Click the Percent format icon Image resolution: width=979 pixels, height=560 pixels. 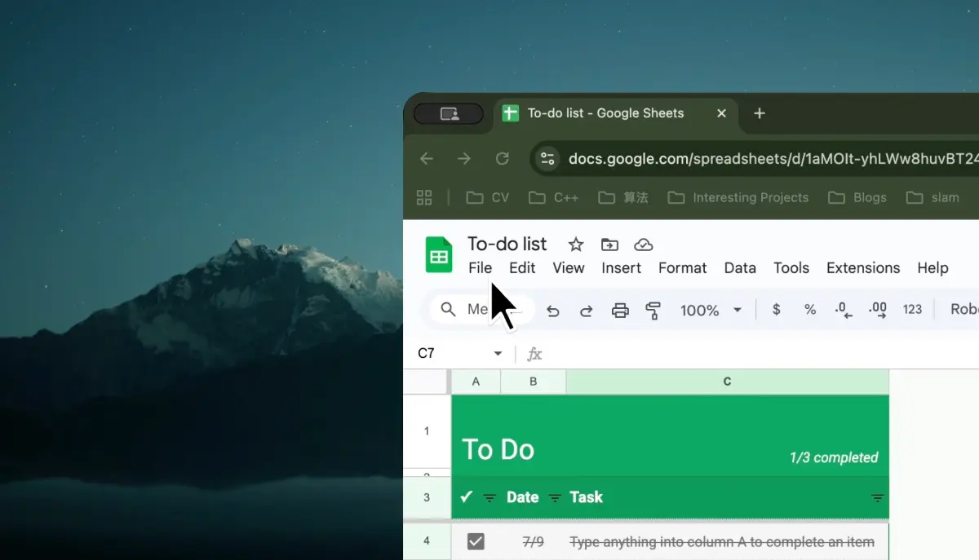click(x=809, y=310)
